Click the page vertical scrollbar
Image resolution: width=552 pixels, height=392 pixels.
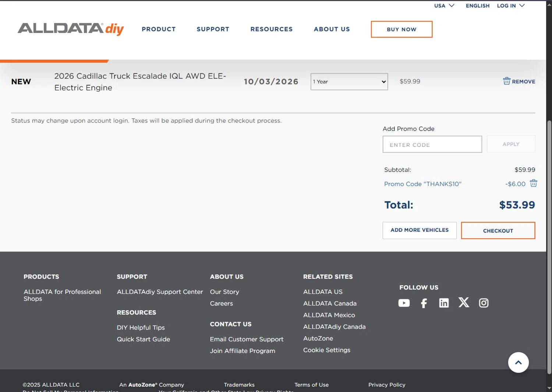549,247
